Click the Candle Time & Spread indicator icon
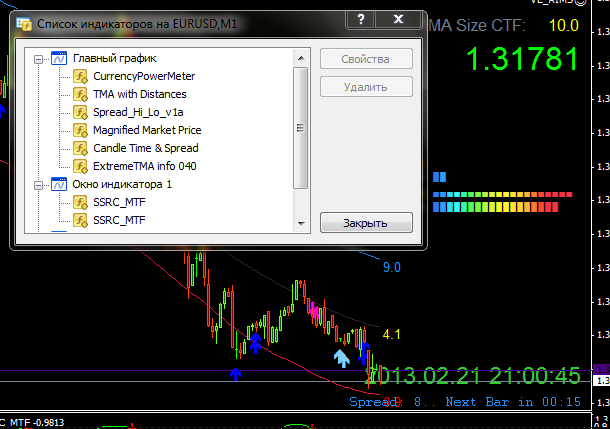610x429 pixels. 81,148
